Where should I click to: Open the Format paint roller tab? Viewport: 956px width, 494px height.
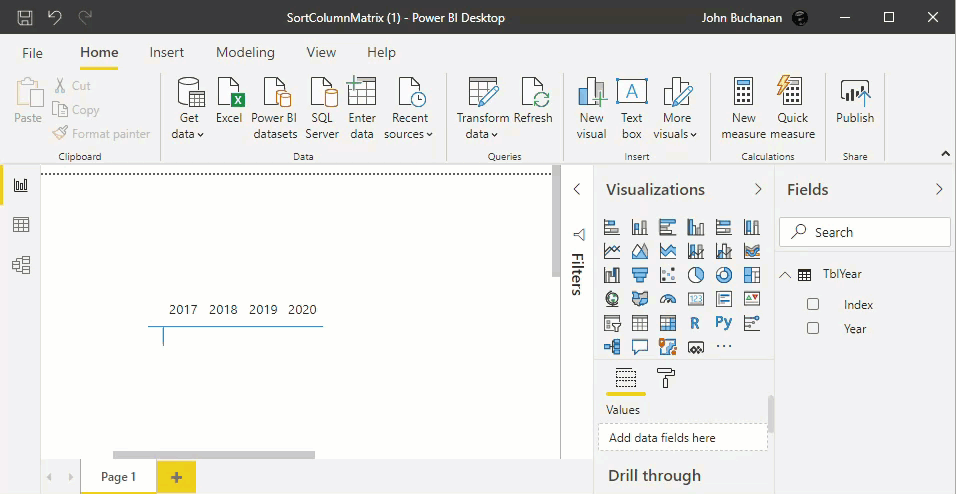[665, 378]
